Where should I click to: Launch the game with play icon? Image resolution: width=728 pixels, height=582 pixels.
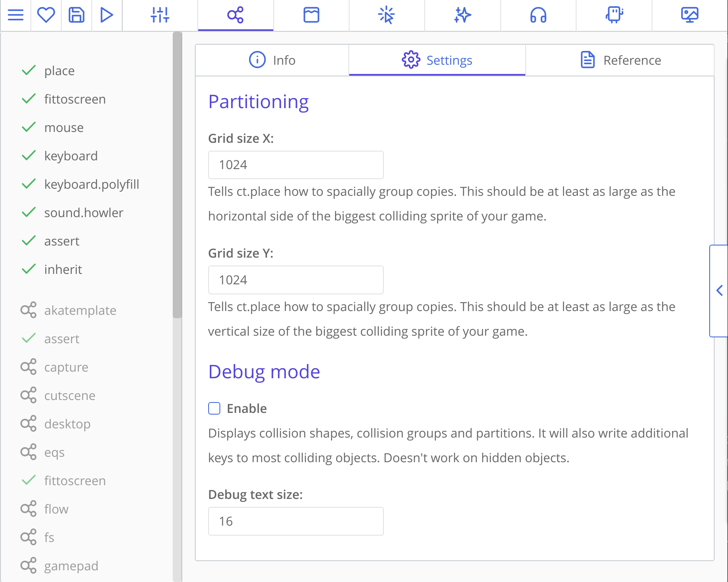[x=107, y=15]
